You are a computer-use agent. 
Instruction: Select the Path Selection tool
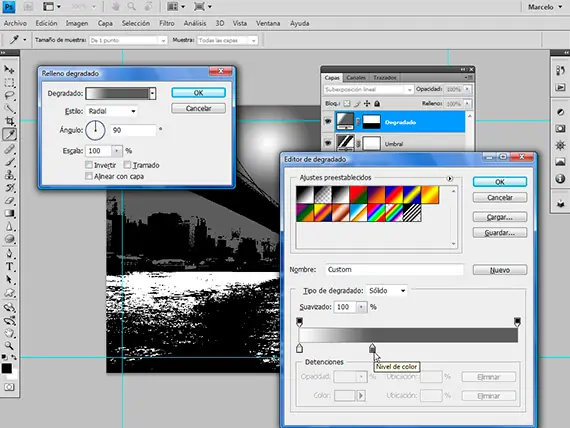click(x=9, y=280)
